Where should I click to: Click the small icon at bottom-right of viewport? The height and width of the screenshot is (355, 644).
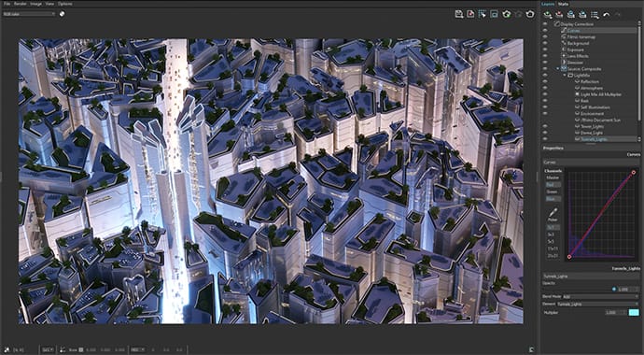532,348
